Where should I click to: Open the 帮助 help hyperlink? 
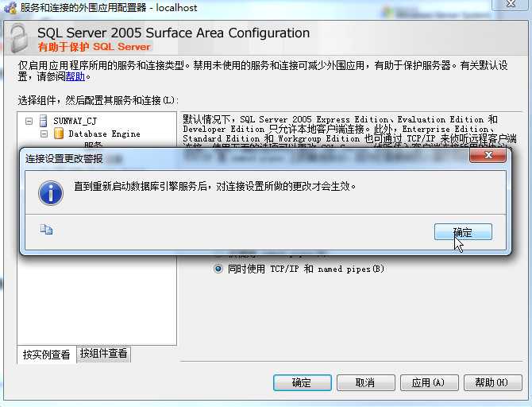75,76
